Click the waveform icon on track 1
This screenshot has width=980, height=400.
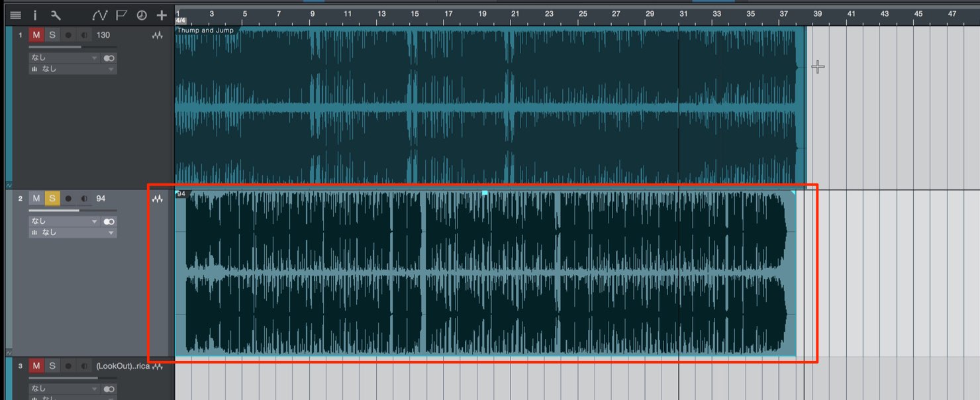[x=158, y=36]
